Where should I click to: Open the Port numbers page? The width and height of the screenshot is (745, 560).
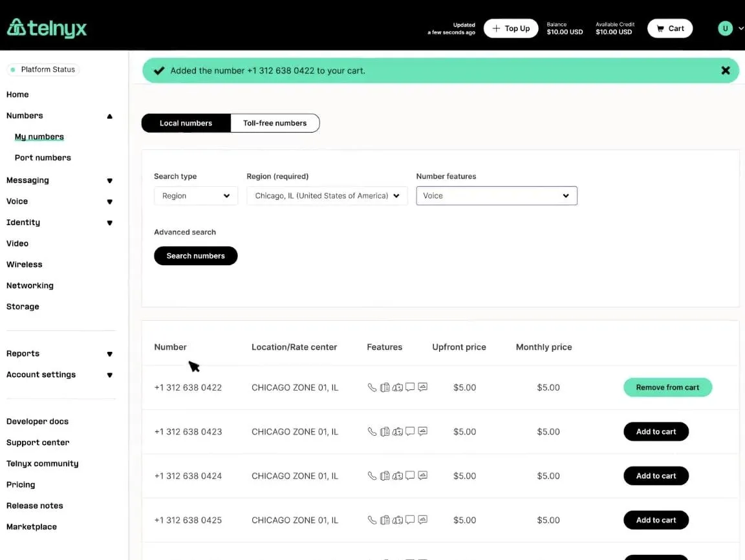43,158
